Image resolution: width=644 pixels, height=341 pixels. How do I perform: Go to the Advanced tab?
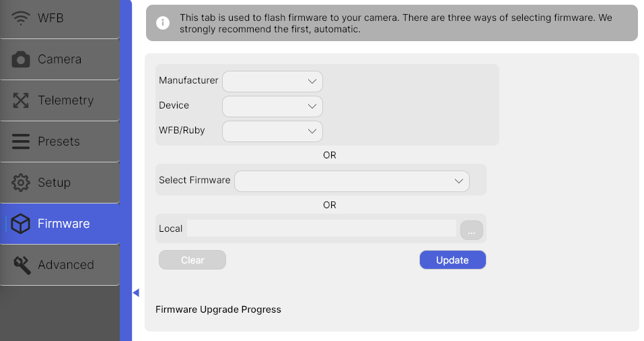[x=60, y=265]
